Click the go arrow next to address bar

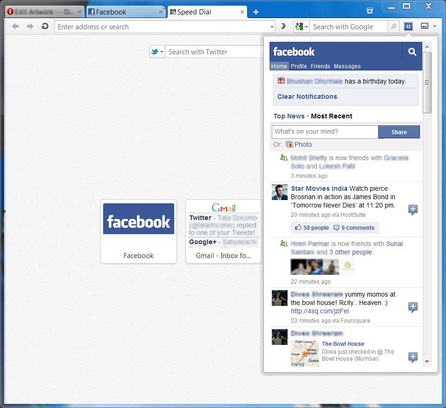point(284,26)
